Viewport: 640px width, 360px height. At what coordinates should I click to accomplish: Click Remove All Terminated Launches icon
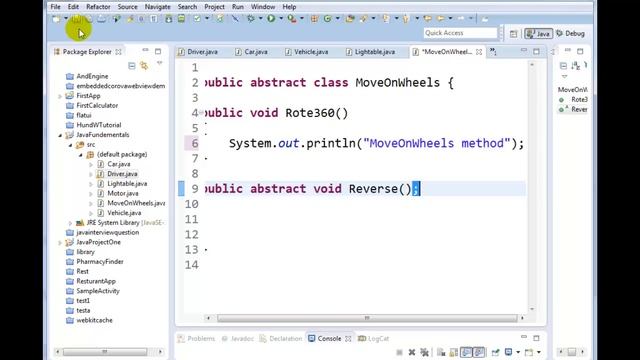pos(424,352)
